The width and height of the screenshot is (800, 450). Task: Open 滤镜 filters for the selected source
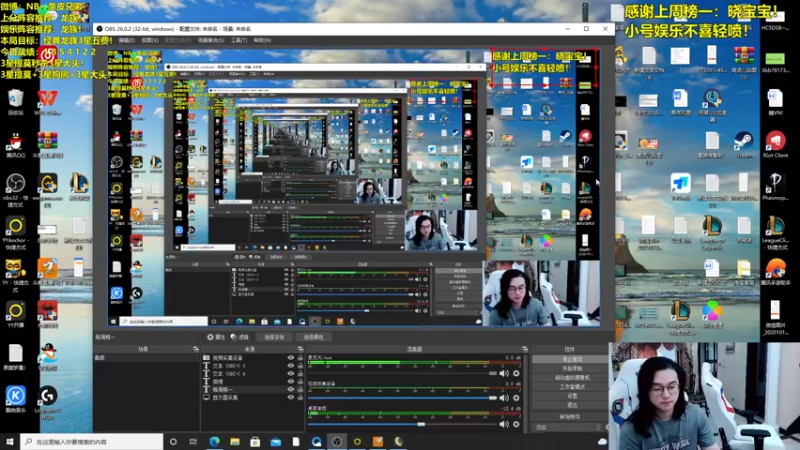(240, 337)
